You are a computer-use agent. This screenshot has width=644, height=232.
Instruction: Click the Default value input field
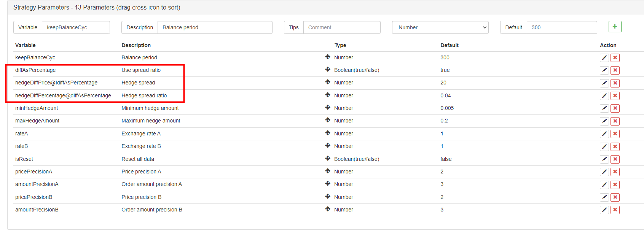(x=561, y=27)
